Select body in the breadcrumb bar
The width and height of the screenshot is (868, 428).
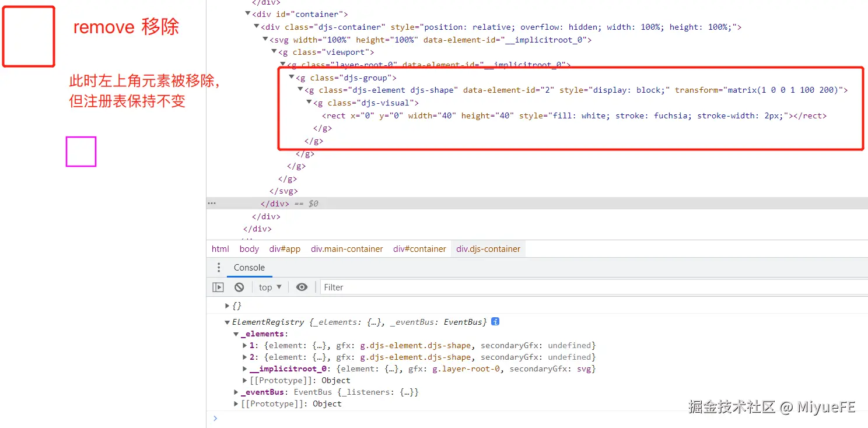[249, 249]
